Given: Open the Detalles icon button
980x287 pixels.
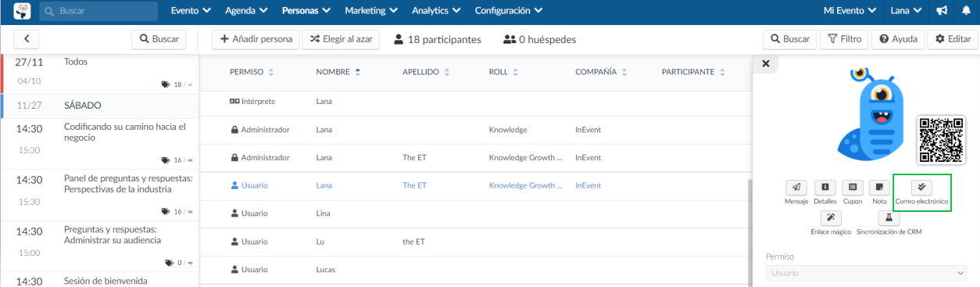Looking at the screenshot, I should pyautogui.click(x=825, y=188).
